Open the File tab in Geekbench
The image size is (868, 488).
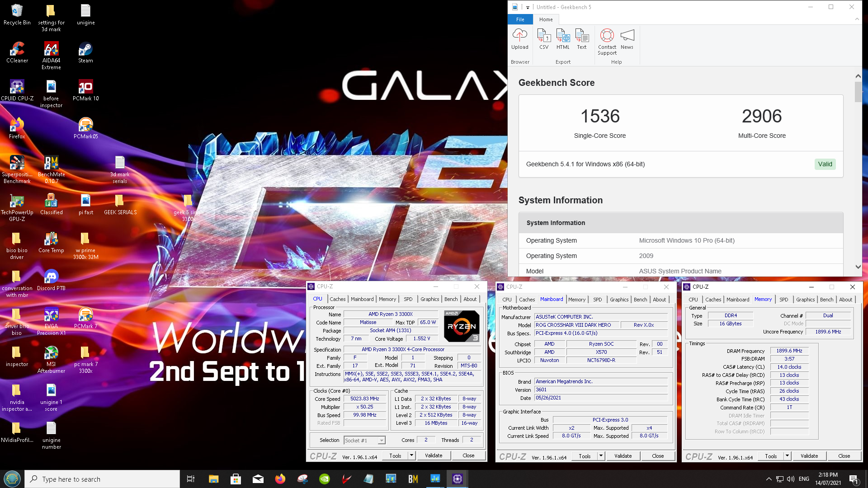coord(520,19)
